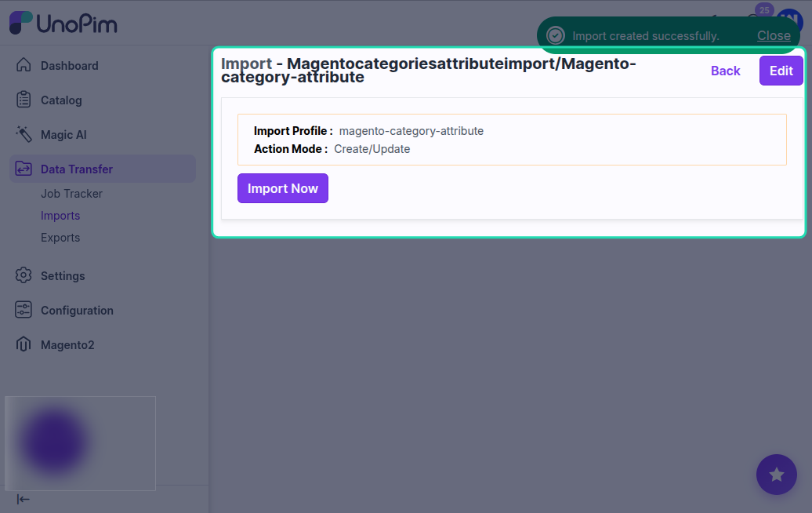This screenshot has width=812, height=513.
Task: Click the Import page title heading
Action: (x=428, y=70)
